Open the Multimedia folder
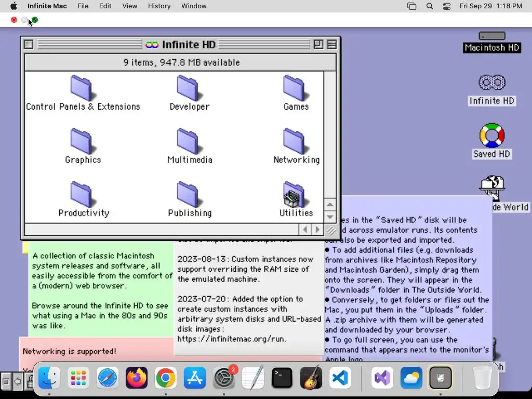This screenshot has width=532, height=399. click(x=189, y=146)
